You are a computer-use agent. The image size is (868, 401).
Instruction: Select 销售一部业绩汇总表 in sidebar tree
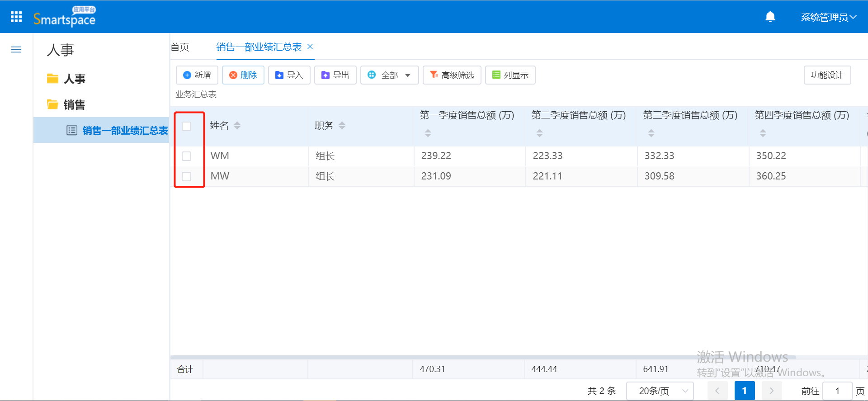click(101, 130)
